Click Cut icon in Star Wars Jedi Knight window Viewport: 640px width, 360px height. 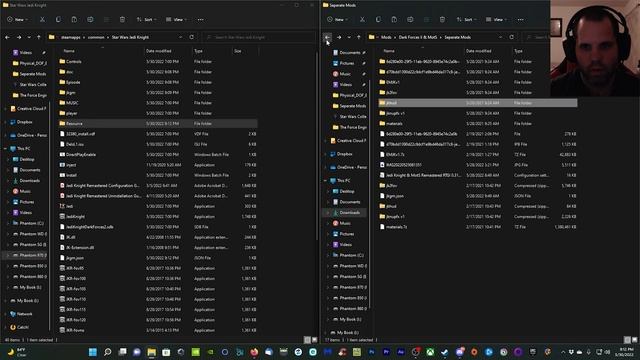(x=42, y=20)
